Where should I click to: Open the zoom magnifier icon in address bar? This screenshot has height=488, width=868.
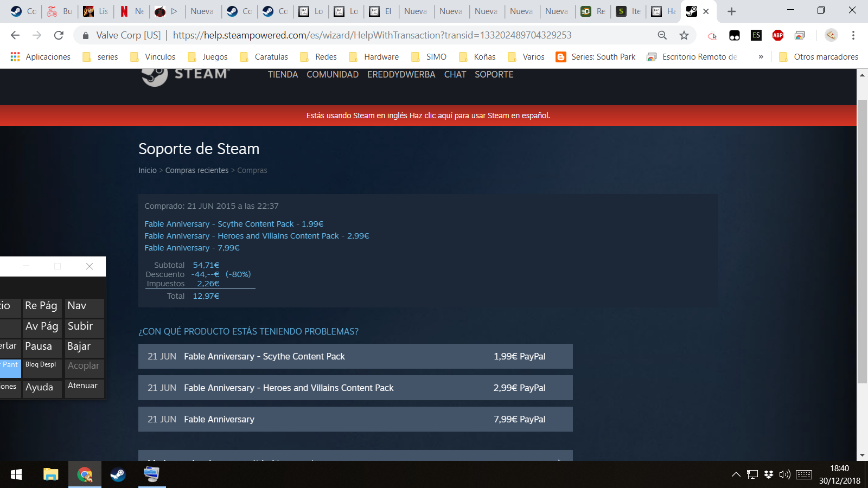pyautogui.click(x=662, y=35)
